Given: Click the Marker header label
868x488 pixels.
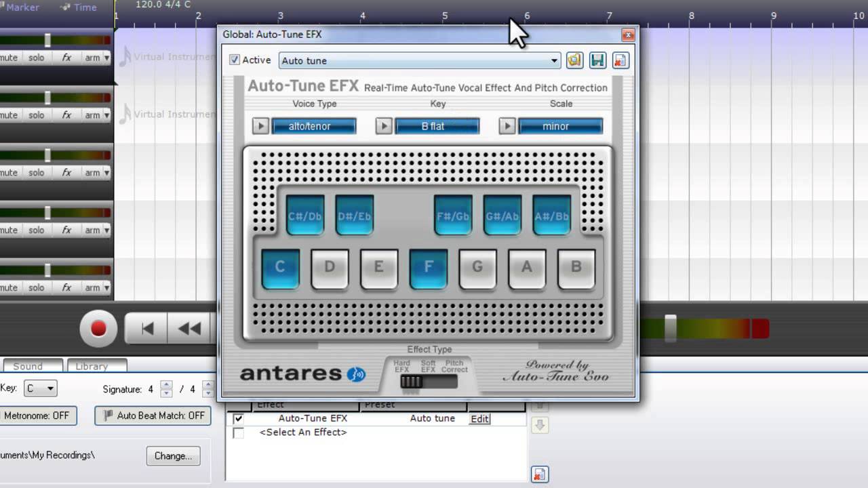Looking at the screenshot, I should pos(22,7).
